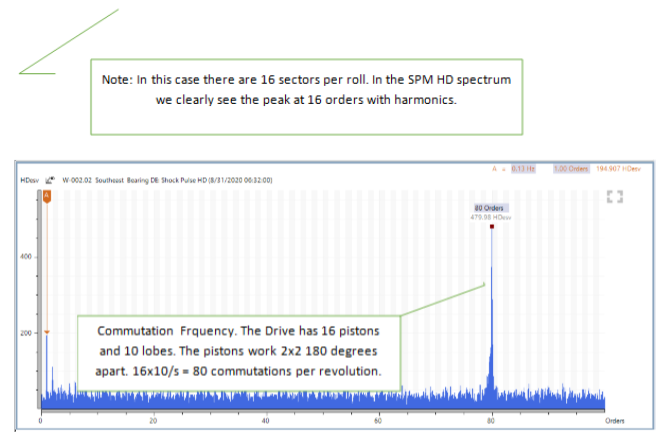Click the 20 tick on the x-axis
662x438 pixels.
coord(153,421)
